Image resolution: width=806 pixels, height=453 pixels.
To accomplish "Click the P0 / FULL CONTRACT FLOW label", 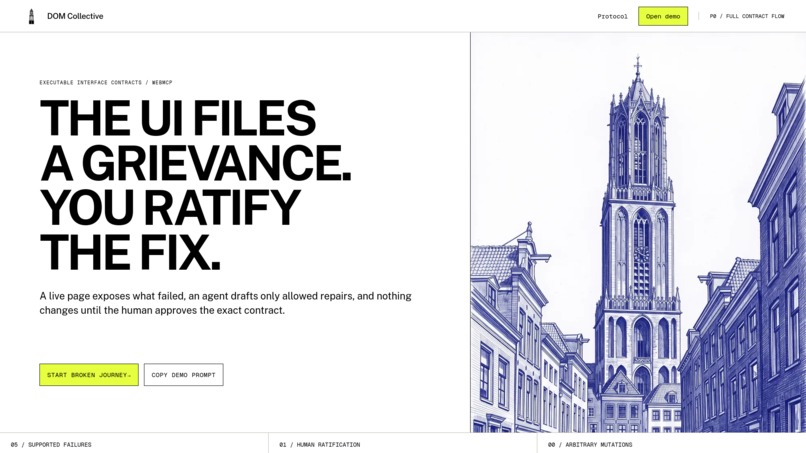I will [747, 16].
